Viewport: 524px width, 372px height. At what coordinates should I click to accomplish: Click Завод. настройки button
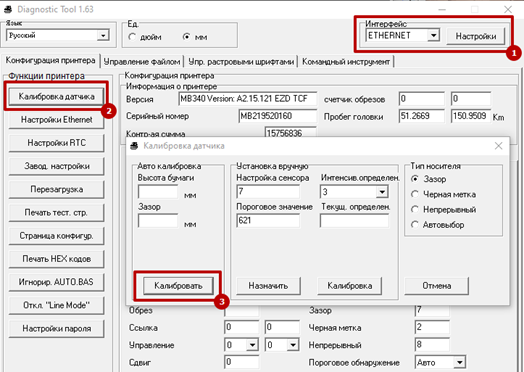coord(56,166)
